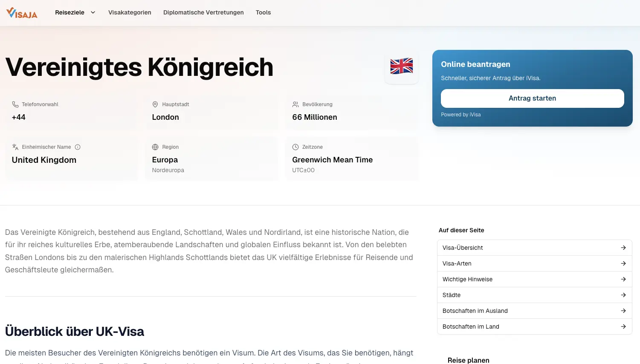640x364 pixels.
Task: Click the Antrag starten button
Action: tap(532, 98)
